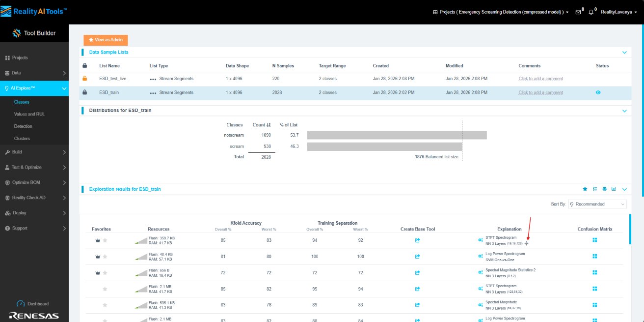This screenshot has width=644, height=322.
Task: Collapse the Distributions for ESD_train panel
Action: point(624,111)
